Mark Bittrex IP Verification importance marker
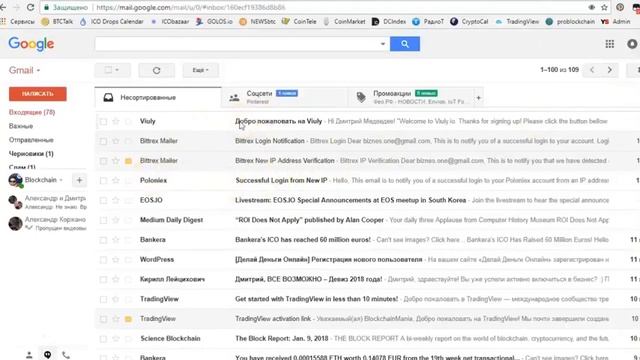Screen dimensions: 640x360 coord(128,161)
